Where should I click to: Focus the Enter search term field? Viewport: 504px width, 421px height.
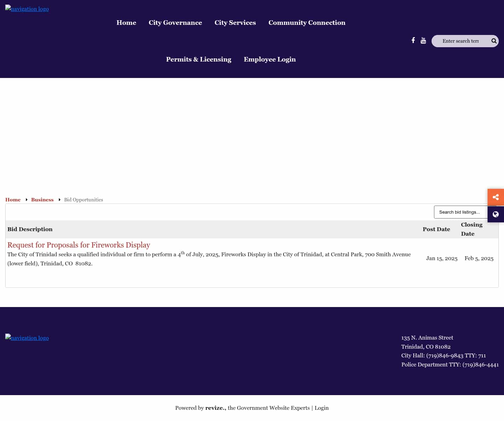coord(460,41)
